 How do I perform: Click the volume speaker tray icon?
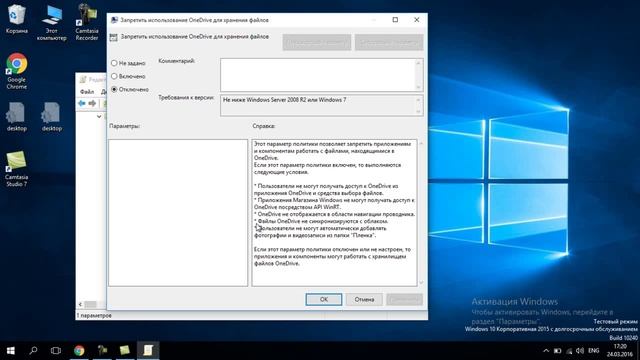point(580,351)
